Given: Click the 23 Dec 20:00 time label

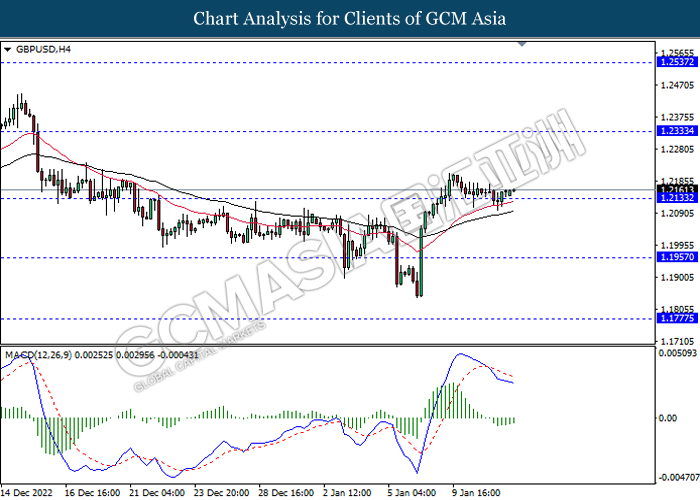Looking at the screenshot, I should coord(222,493).
